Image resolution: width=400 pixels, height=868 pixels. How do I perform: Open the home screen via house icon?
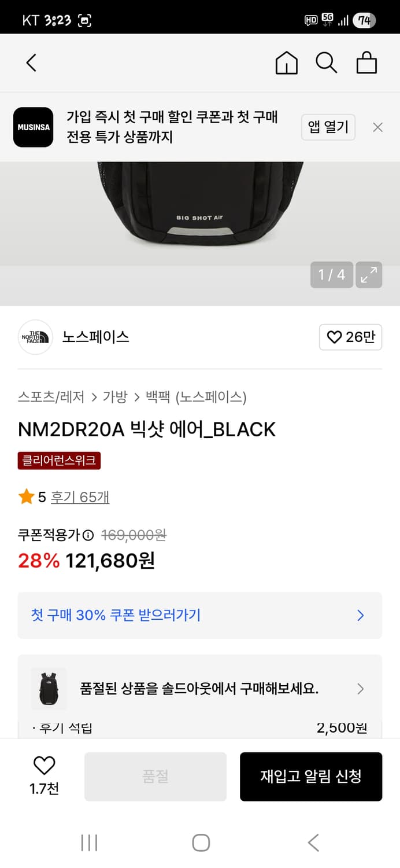coord(286,62)
